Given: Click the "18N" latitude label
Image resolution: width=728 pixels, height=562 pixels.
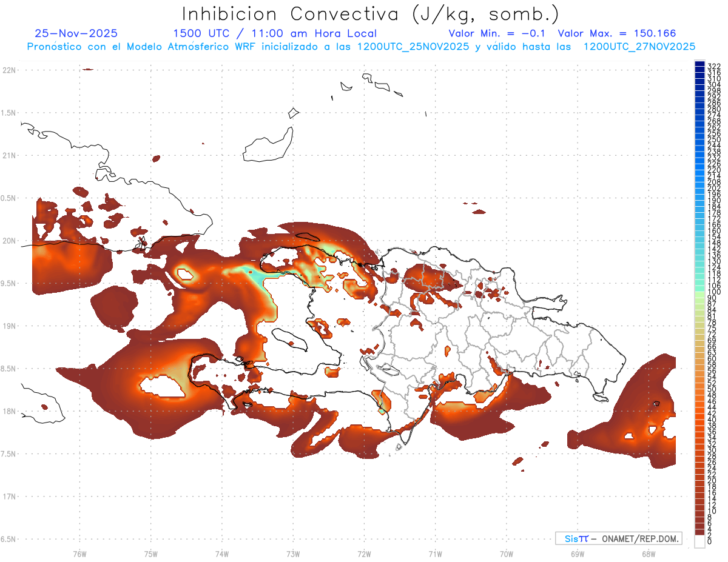Looking at the screenshot, I should pyautogui.click(x=9, y=411).
